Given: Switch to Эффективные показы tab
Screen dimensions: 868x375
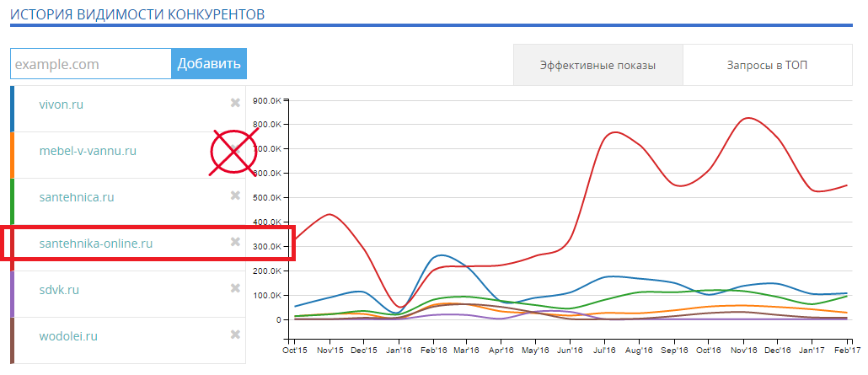Looking at the screenshot, I should (x=597, y=66).
